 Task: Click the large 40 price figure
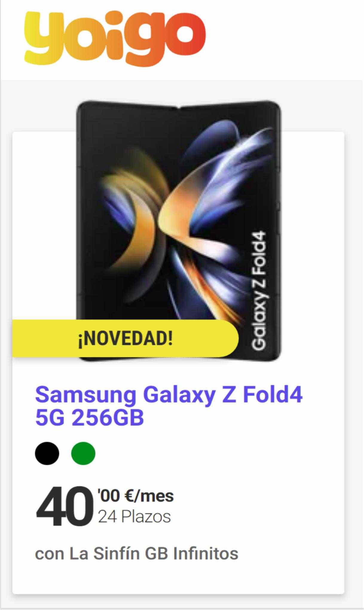(x=64, y=506)
